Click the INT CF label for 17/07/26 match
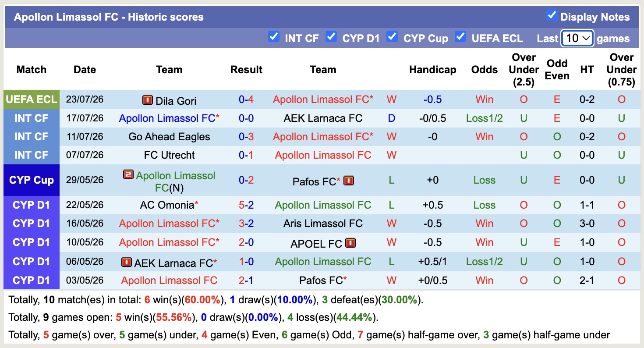 (32, 118)
